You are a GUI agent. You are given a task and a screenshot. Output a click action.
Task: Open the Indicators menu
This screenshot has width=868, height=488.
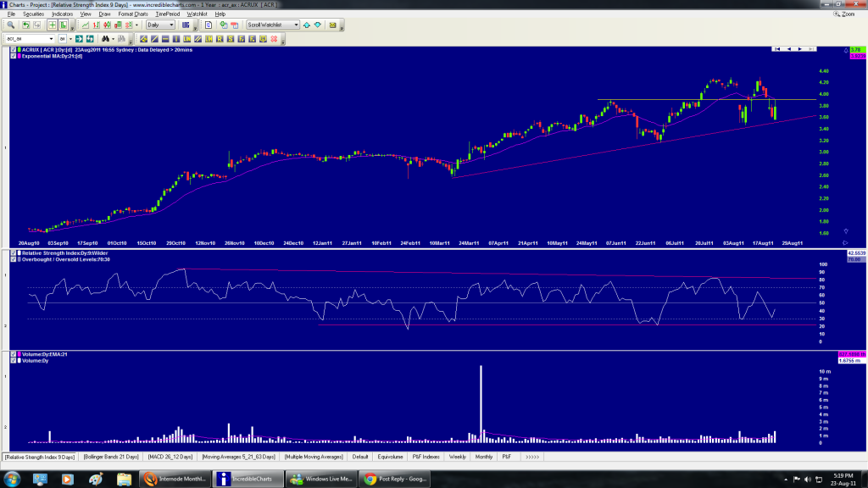pyautogui.click(x=62, y=14)
